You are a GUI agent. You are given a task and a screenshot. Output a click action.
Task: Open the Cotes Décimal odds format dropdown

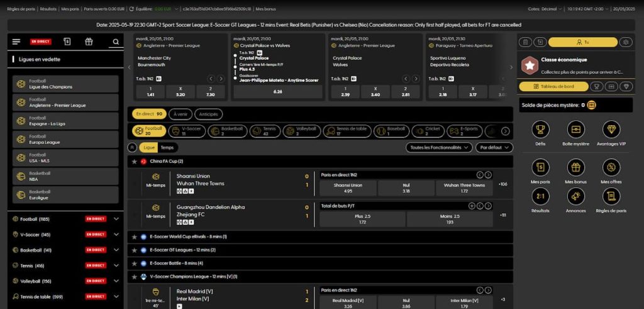coord(545,9)
